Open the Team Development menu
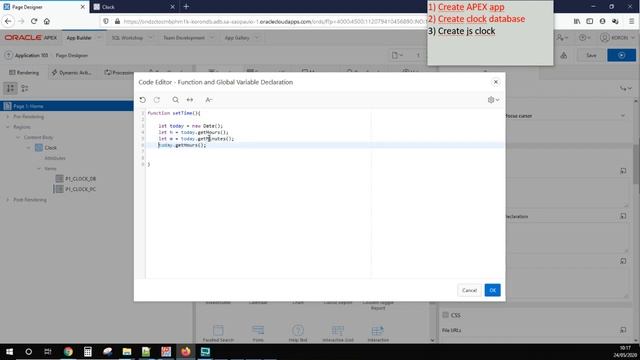640x360 pixels. coord(184,38)
